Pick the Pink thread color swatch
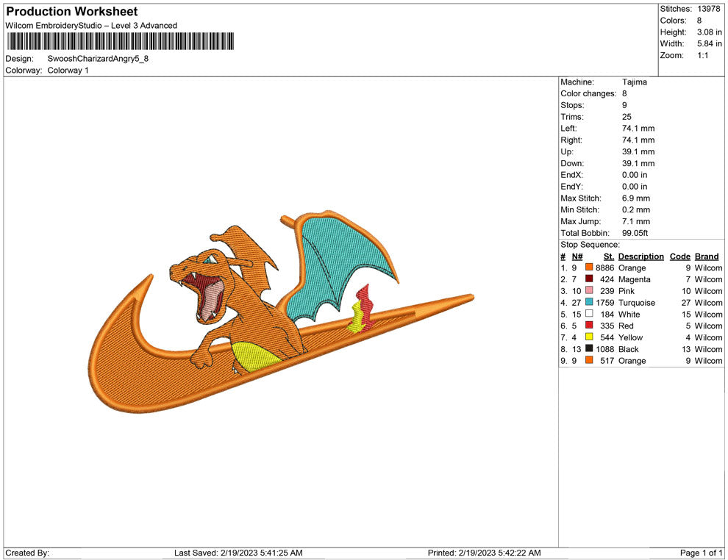 click(x=589, y=291)
